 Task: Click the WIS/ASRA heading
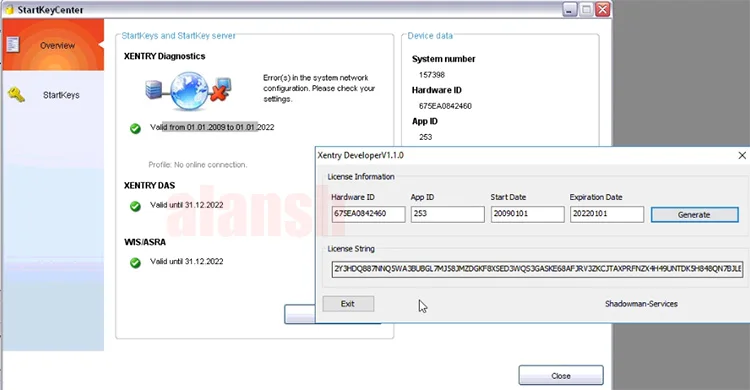tap(145, 242)
